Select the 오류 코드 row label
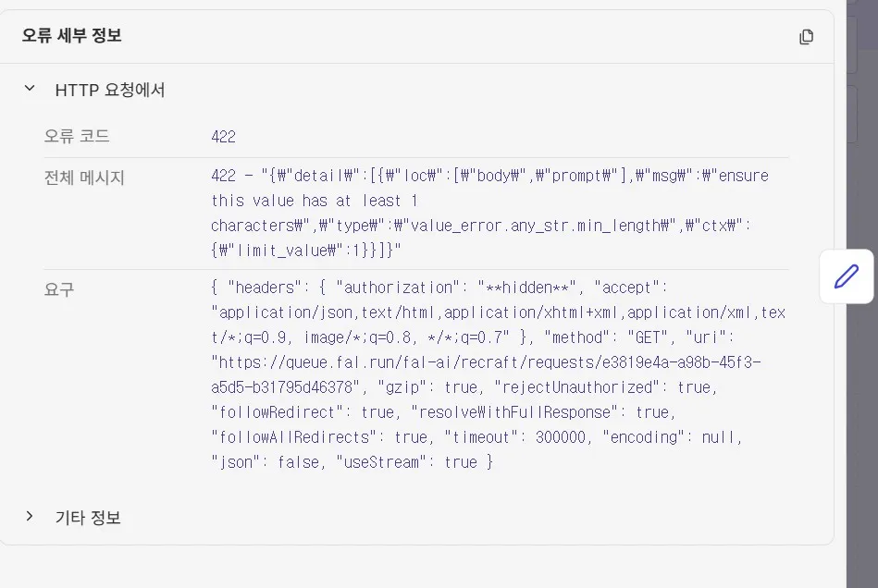Screen dimensions: 878x588 [x=77, y=137]
